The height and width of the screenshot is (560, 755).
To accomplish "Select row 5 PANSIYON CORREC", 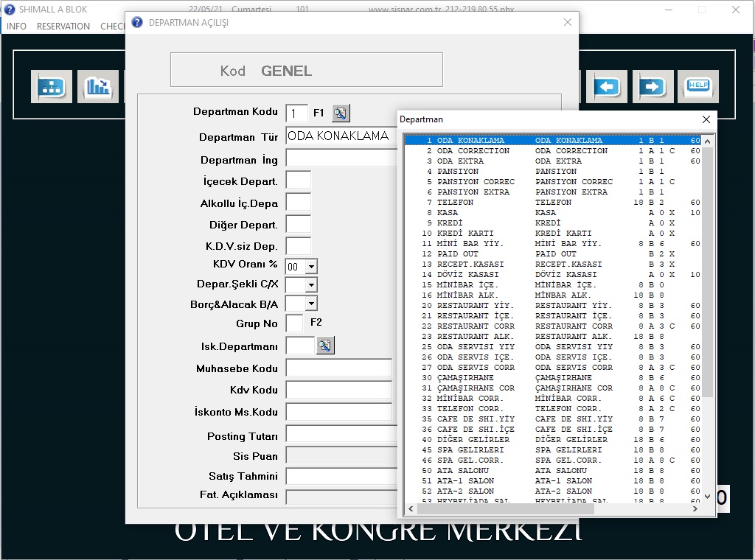I will (552, 182).
